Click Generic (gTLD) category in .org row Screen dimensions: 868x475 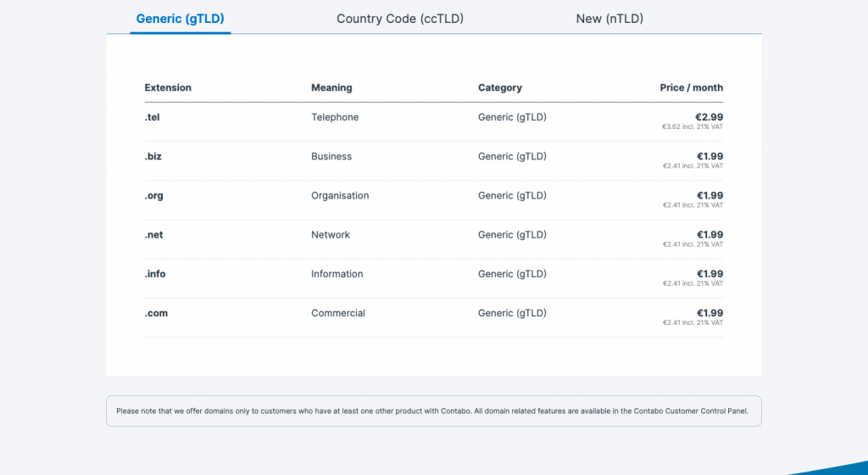pos(512,196)
